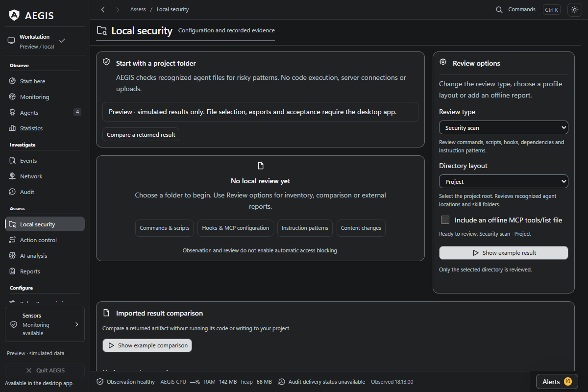The width and height of the screenshot is (588, 392).
Task: Open the Workstation monitor icon
Action: coord(11,41)
